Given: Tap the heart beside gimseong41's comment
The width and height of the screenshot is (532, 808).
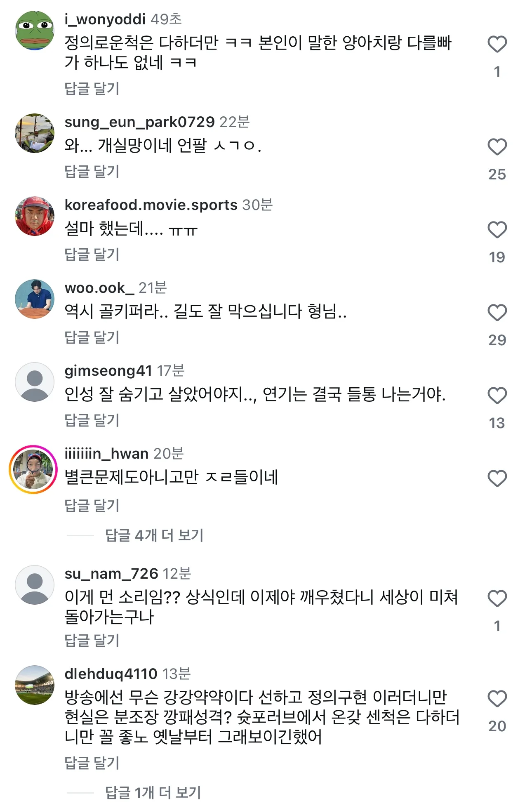Looking at the screenshot, I should point(497,396).
